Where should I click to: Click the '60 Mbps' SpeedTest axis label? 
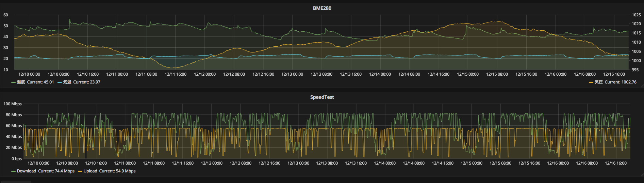(x=14, y=126)
